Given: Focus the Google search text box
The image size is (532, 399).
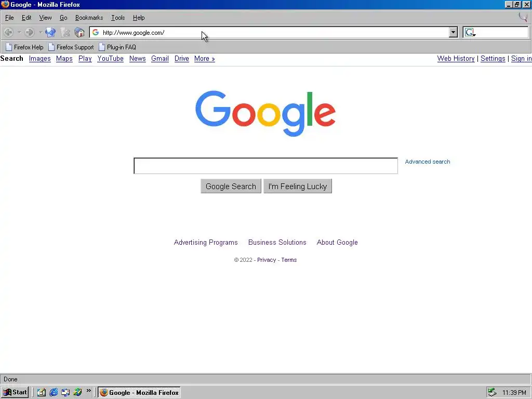Looking at the screenshot, I should pos(265,166).
